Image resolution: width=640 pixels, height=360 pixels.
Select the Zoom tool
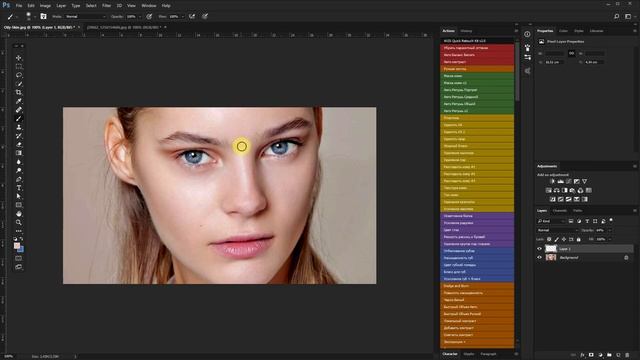tap(18, 222)
